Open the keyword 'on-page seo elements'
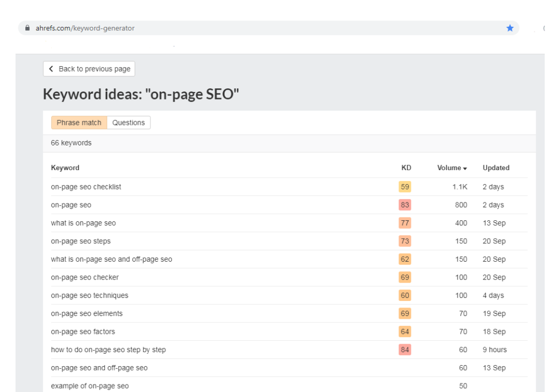This screenshot has width=552, height=392. point(86,313)
